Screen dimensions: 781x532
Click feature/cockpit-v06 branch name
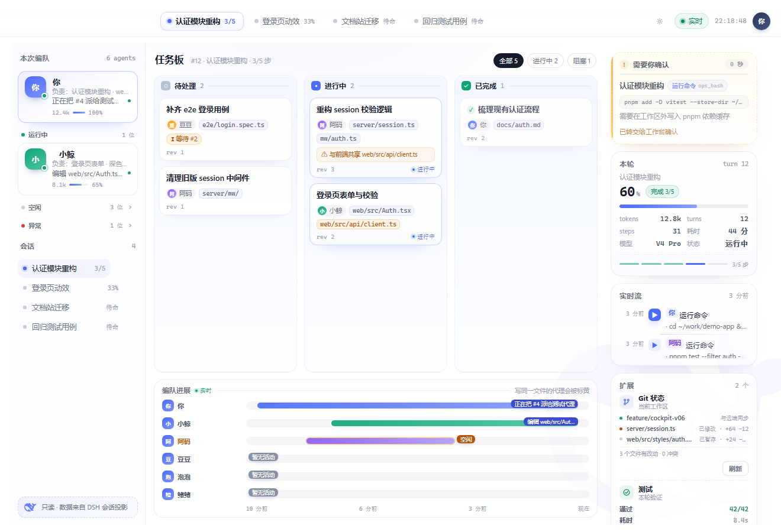point(656,418)
